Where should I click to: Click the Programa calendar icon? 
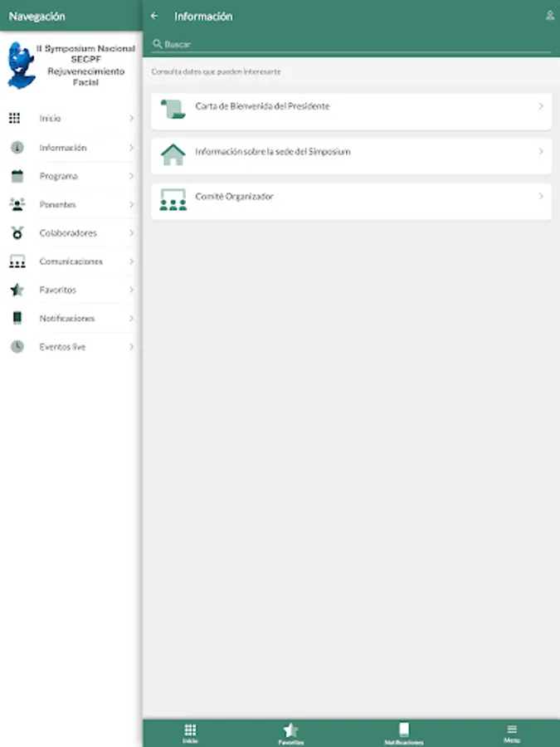tap(17, 176)
